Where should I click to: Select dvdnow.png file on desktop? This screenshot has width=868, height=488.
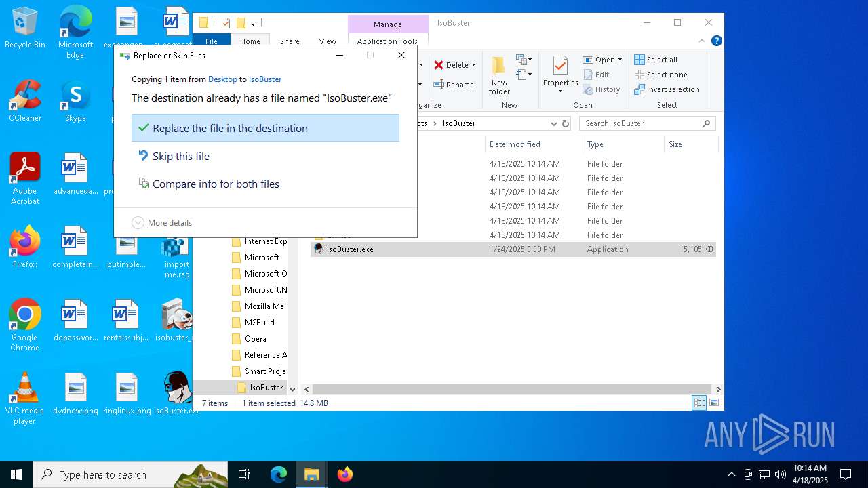pyautogui.click(x=76, y=394)
